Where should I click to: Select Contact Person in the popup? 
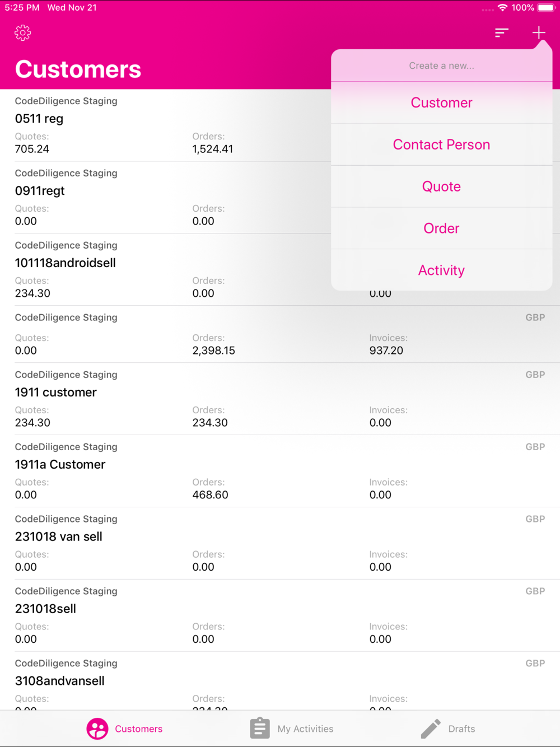[x=441, y=144]
